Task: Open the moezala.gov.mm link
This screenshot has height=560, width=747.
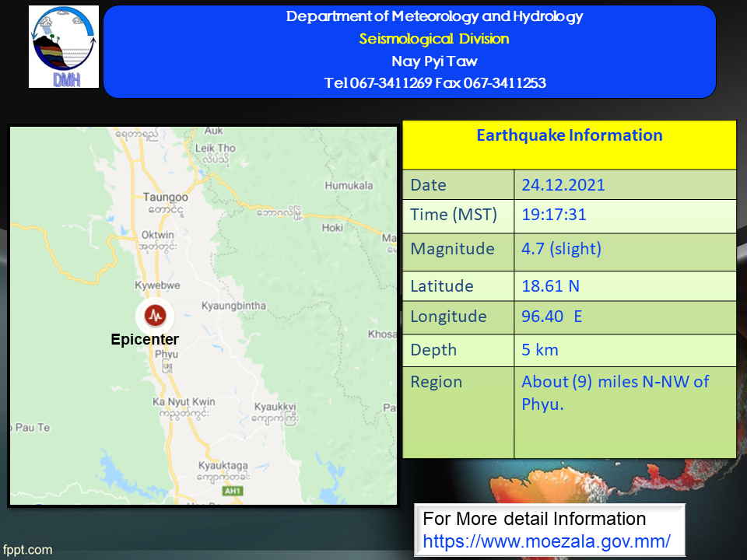Action: tap(546, 541)
